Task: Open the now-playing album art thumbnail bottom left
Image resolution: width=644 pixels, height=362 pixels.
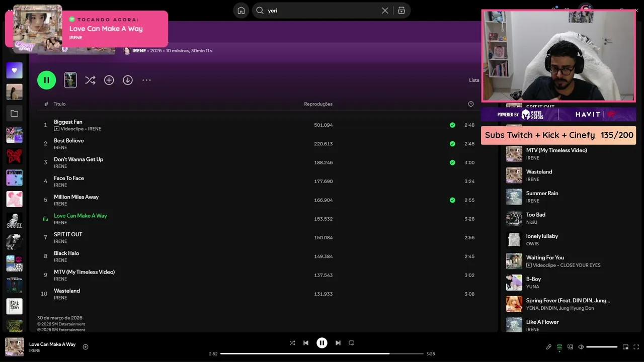Action: 14,347
